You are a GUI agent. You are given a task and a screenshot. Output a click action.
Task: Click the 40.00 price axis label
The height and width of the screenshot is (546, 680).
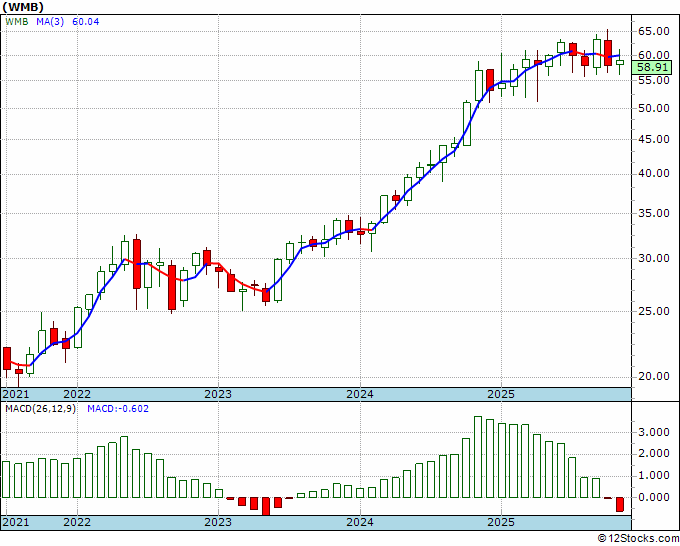654,174
